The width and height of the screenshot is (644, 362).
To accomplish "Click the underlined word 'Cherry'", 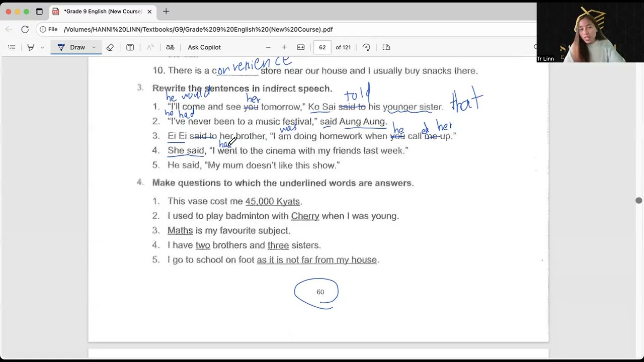I will (x=305, y=216).
